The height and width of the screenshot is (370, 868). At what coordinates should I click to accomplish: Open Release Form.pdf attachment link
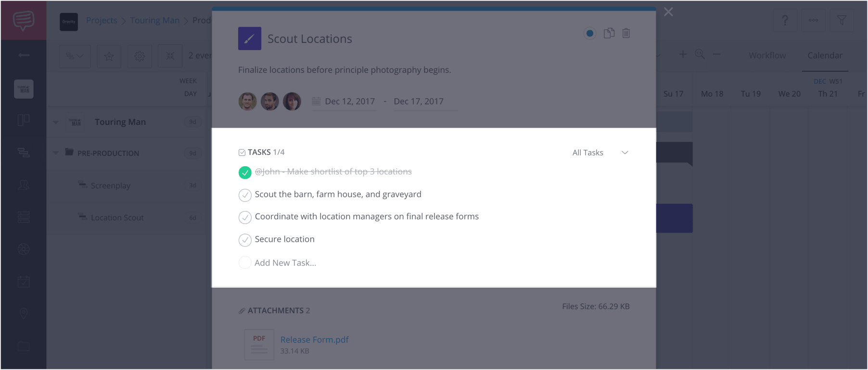pyautogui.click(x=315, y=340)
